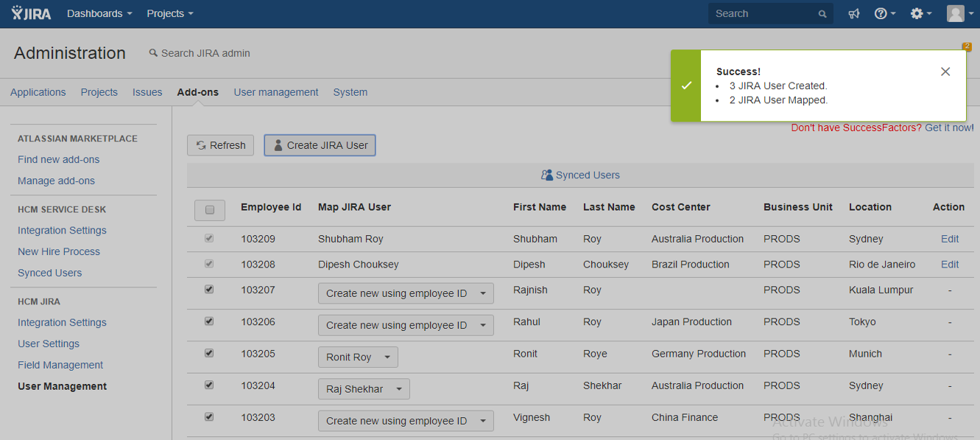Image resolution: width=980 pixels, height=440 pixels.
Task: Edit the Dipesh Chouksey row
Action: tap(950, 264)
